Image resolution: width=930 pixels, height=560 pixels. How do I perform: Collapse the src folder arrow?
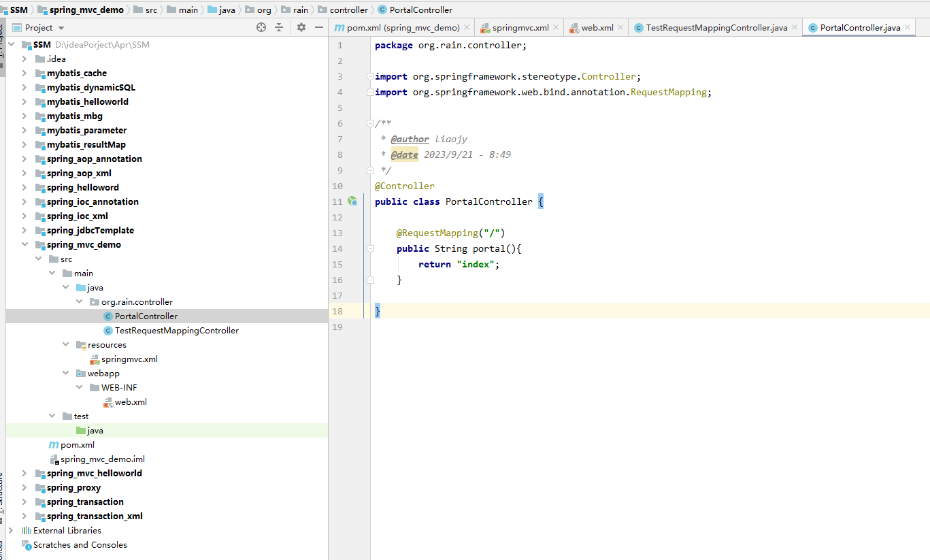[x=38, y=259]
